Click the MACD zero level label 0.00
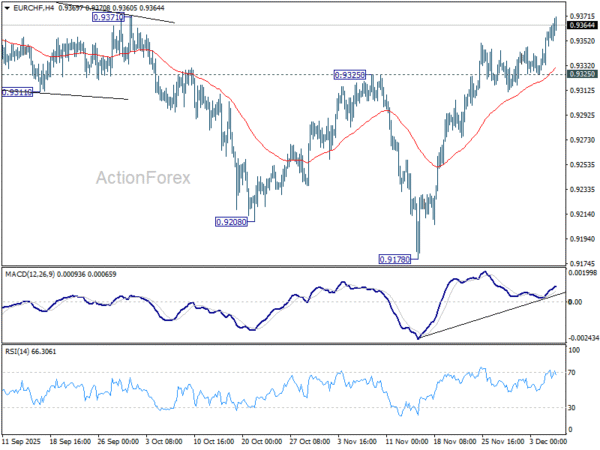This screenshot has width=600, height=450. point(576,302)
